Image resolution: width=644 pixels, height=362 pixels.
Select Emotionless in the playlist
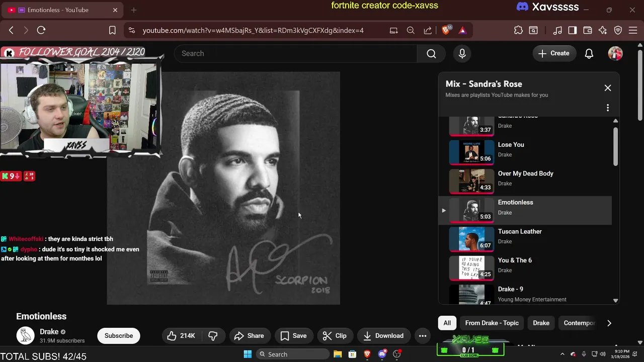point(526,210)
